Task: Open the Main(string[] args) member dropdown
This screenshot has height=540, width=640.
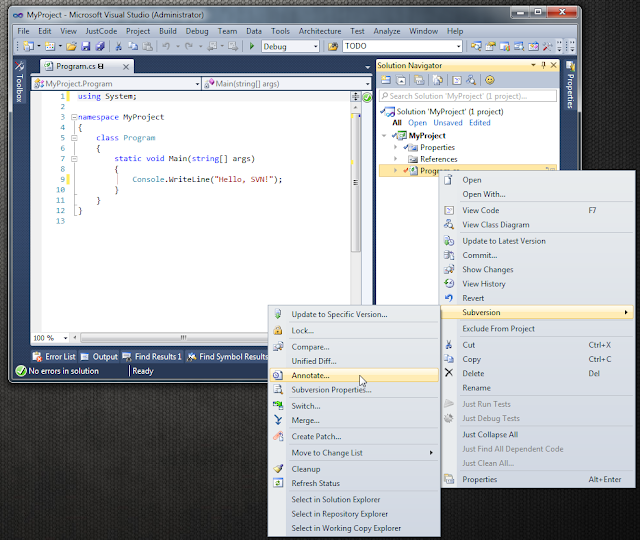Action: tap(367, 84)
